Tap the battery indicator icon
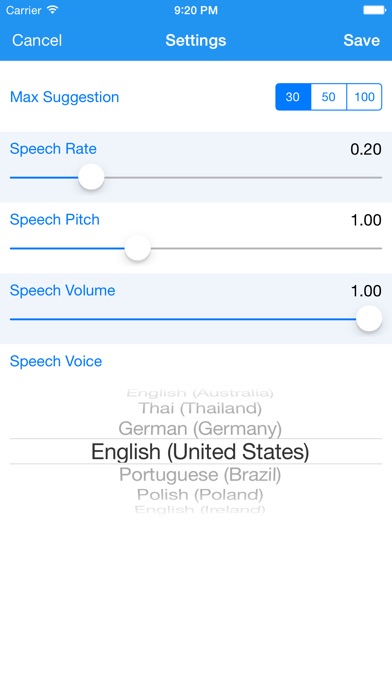Viewport: 392px width, 696px height. (374, 10)
